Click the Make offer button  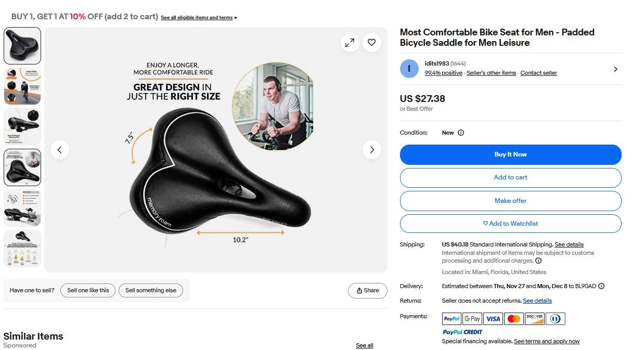pyautogui.click(x=510, y=201)
